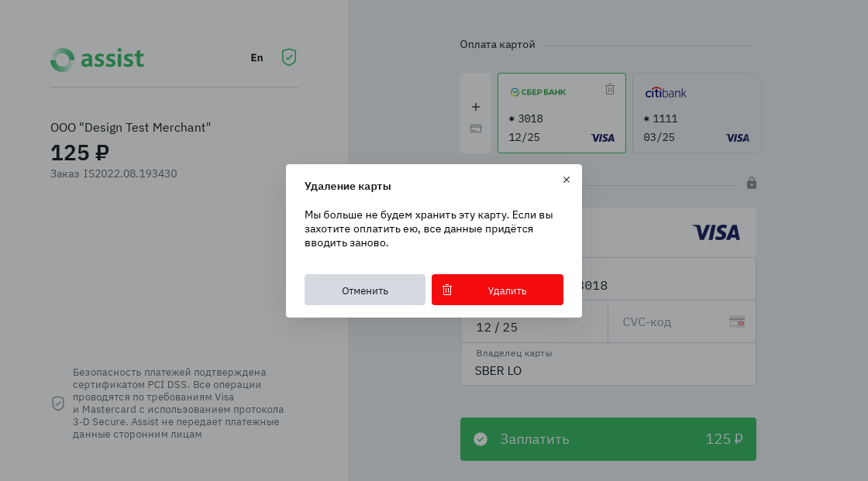Click the red Удалить delete button
The height and width of the screenshot is (481, 868).
point(498,290)
